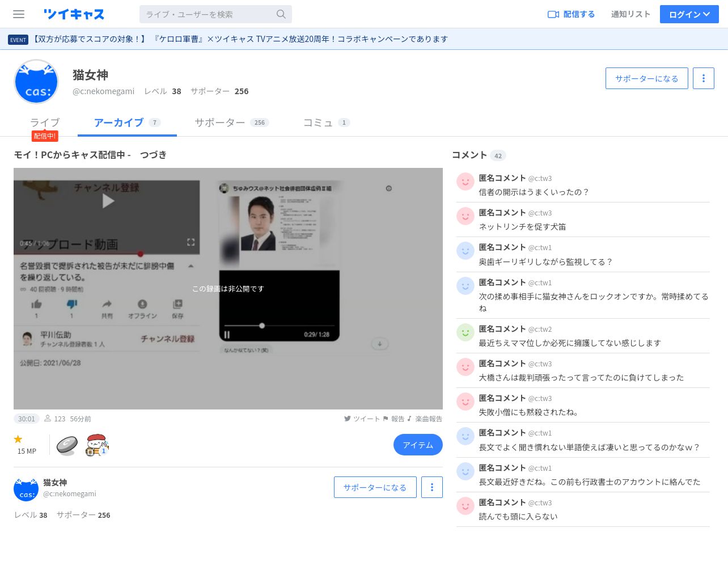Open 猫女神 profile avatar in header
Image resolution: width=728 pixels, height=570 pixels.
[36, 82]
